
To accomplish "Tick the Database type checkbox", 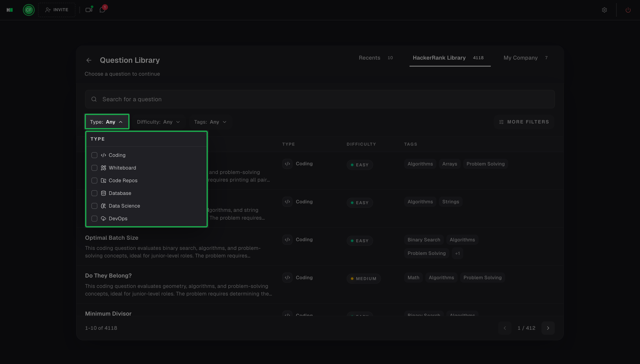I will [94, 193].
